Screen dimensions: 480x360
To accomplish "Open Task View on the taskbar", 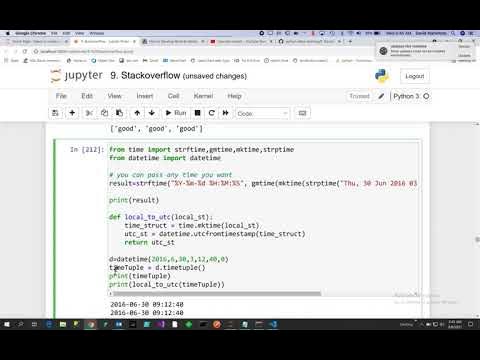I will [34, 324].
